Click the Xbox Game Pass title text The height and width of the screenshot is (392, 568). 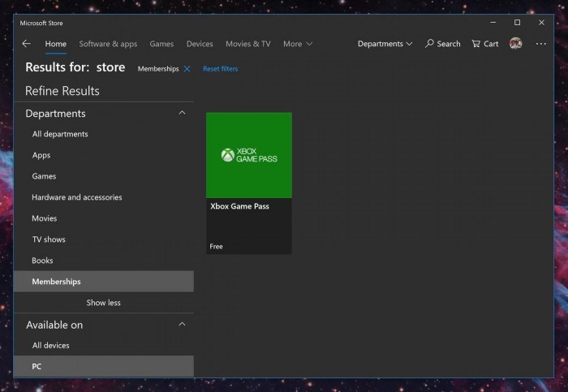pos(240,206)
